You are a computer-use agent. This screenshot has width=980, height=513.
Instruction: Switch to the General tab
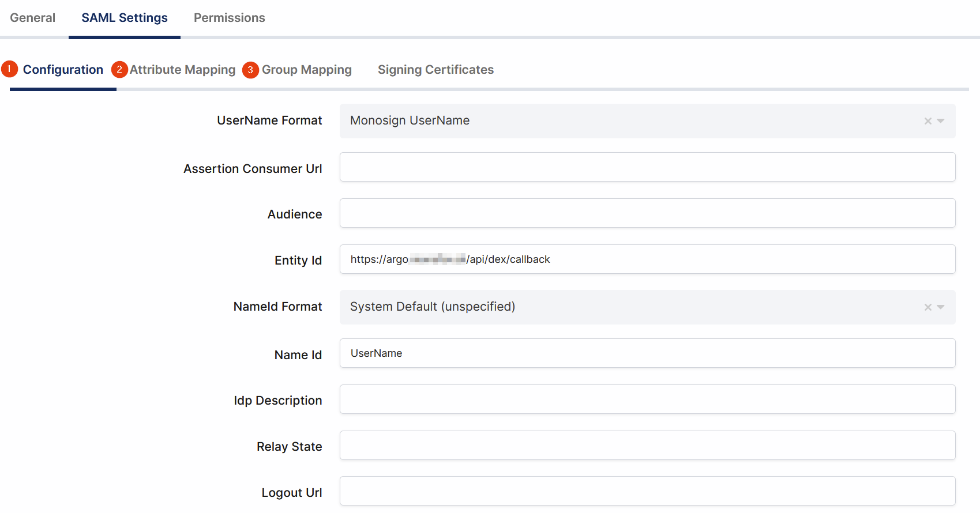pos(33,18)
